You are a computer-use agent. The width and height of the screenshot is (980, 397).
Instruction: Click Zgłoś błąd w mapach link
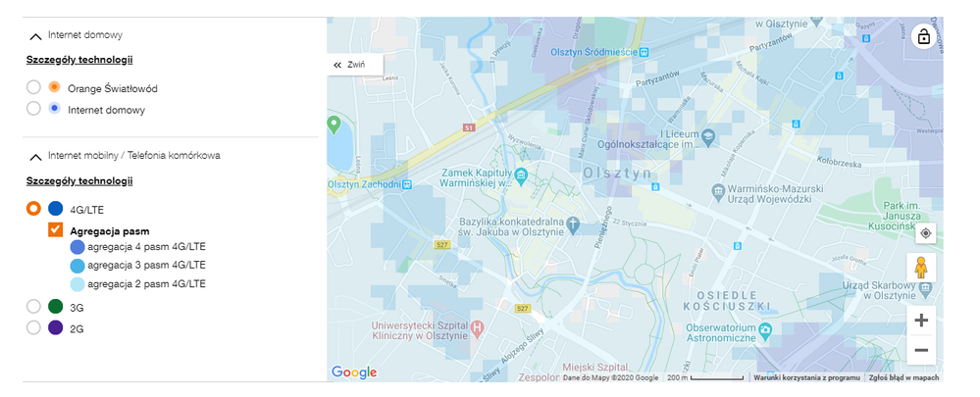tap(903, 377)
